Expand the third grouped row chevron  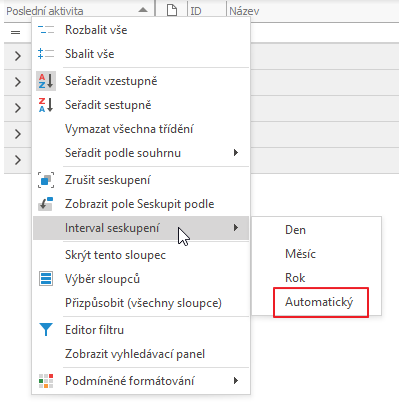tap(18, 108)
